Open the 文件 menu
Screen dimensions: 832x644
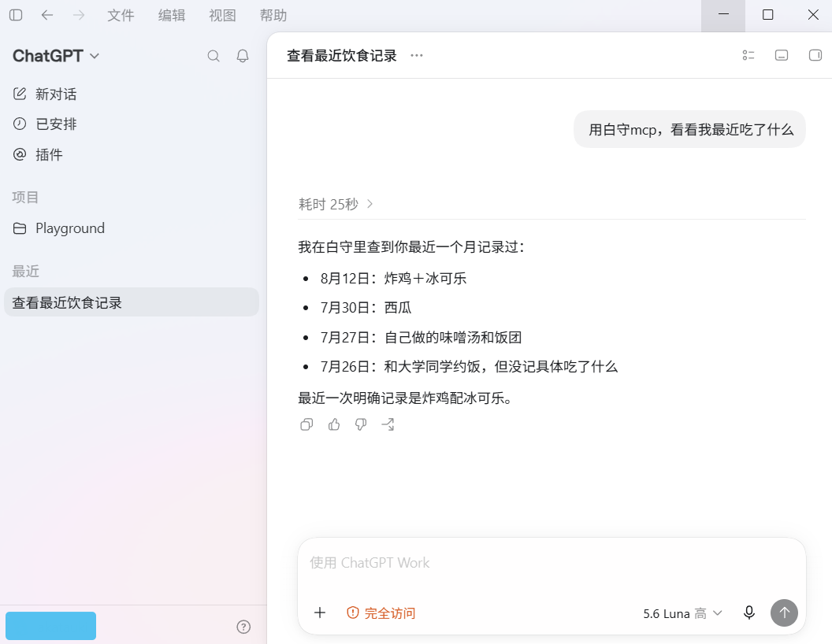(x=121, y=16)
